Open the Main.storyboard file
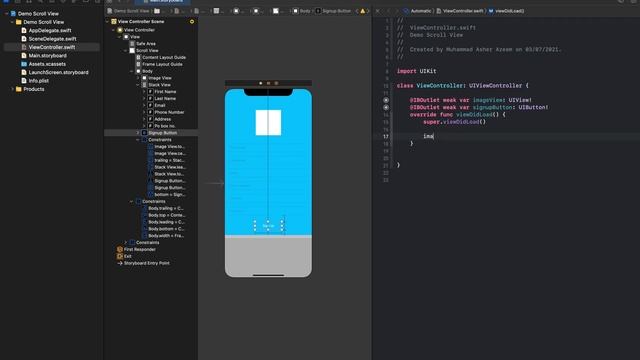 point(47,56)
